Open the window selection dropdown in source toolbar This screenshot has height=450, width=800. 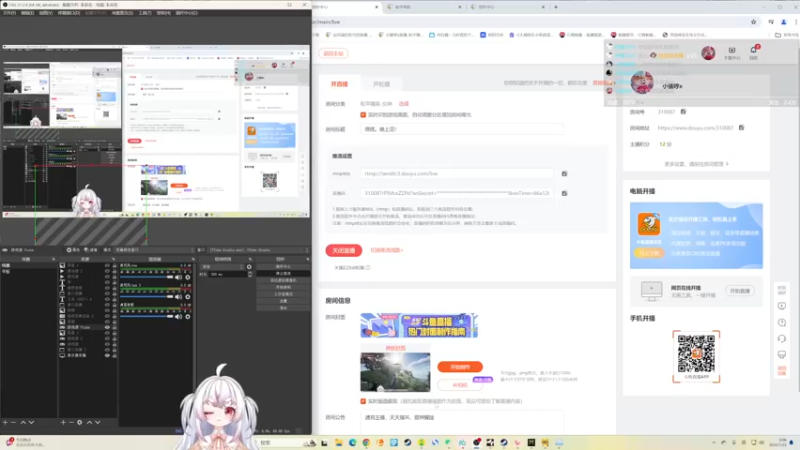(x=258, y=250)
